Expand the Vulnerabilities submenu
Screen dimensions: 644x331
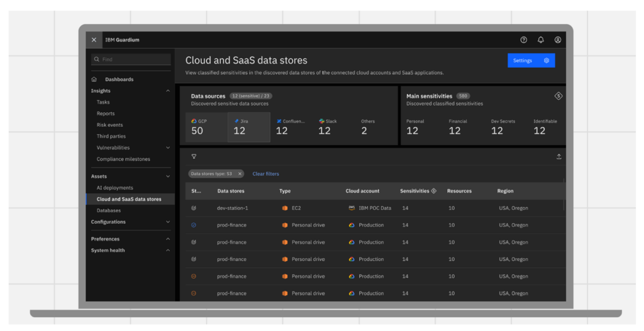(167, 148)
